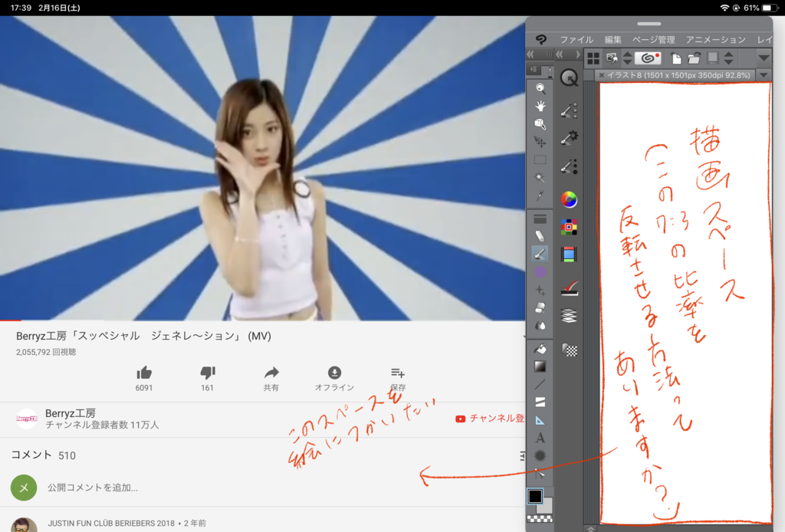Open the ファイル menu
This screenshot has width=785, height=532.
coord(576,40)
